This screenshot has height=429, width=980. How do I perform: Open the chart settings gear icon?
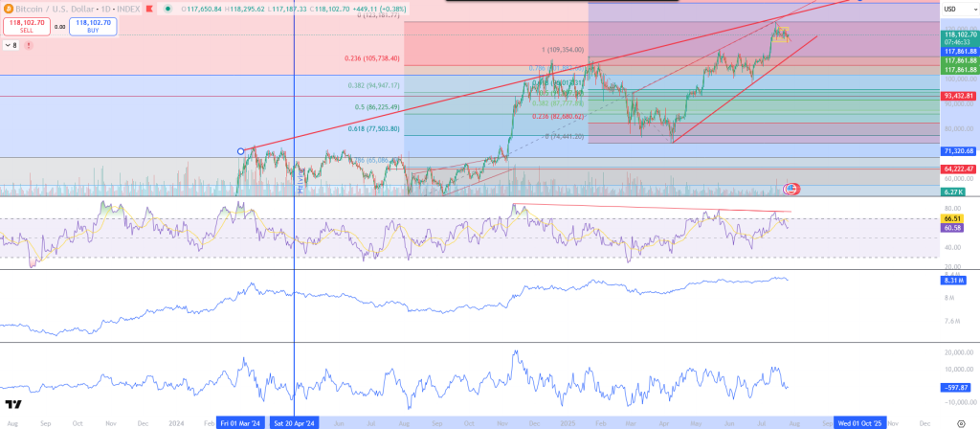coord(961,422)
